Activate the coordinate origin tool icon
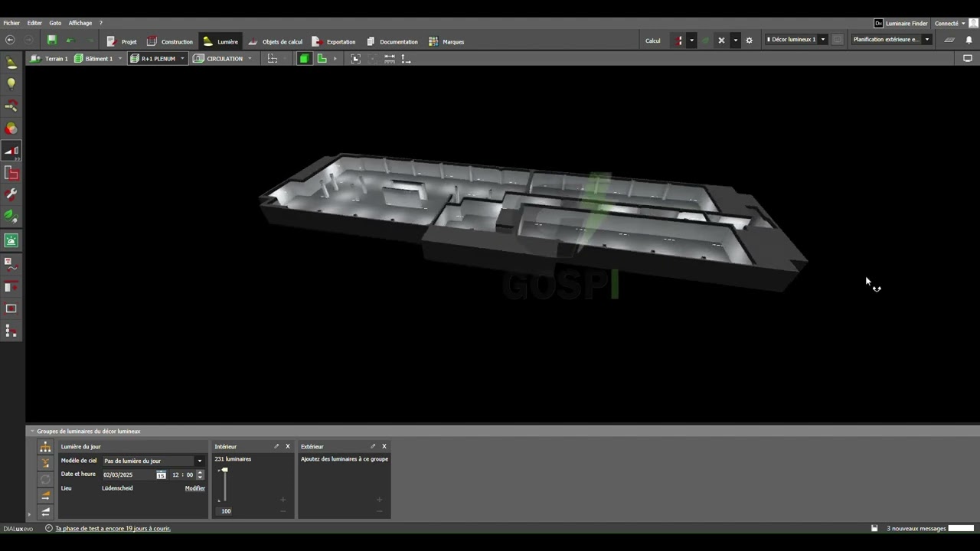The width and height of the screenshot is (980, 551). point(406,58)
